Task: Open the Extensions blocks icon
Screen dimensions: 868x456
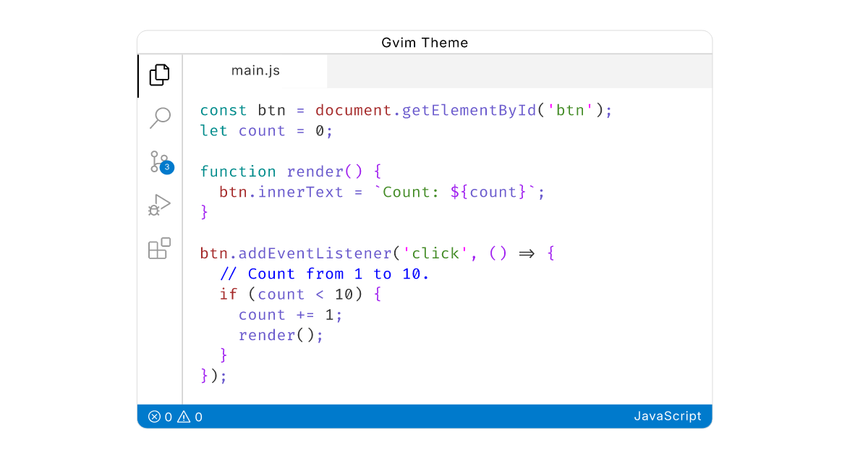Action: click(x=160, y=248)
